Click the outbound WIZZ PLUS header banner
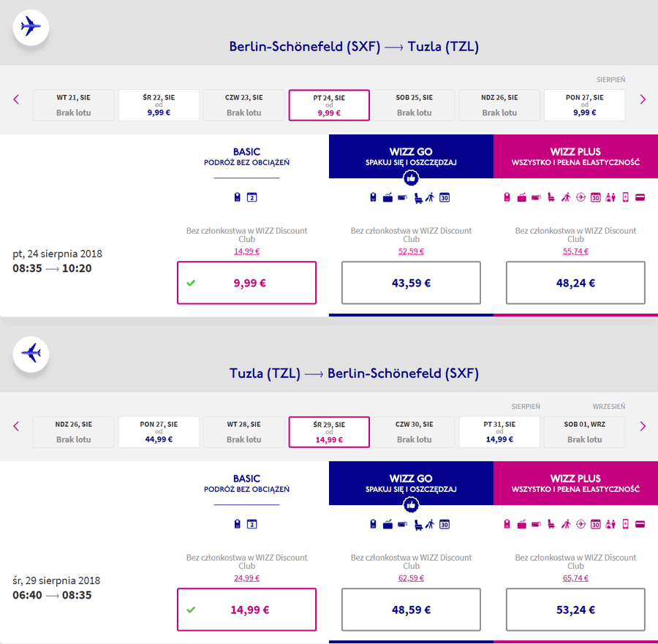Screen dimensions: 658x644 click(x=576, y=156)
